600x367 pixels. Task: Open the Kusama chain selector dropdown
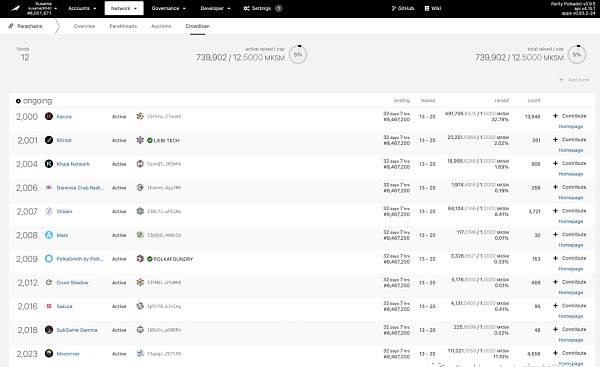(43, 8)
